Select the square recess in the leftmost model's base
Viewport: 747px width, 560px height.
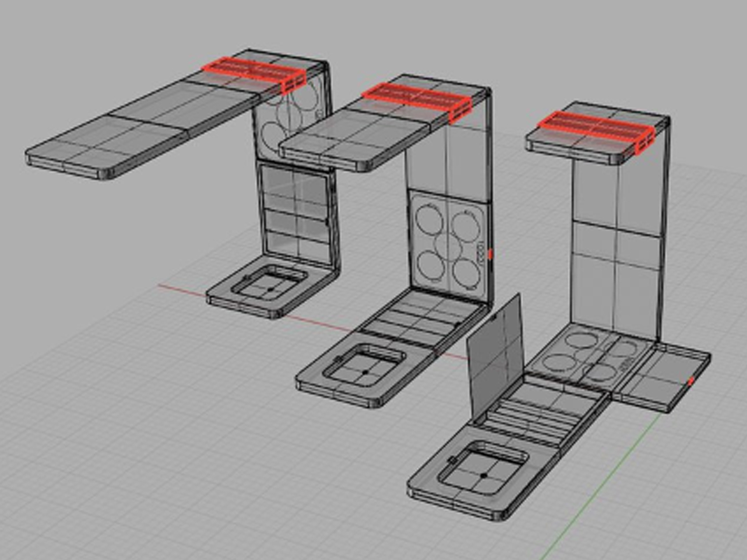coord(269,283)
